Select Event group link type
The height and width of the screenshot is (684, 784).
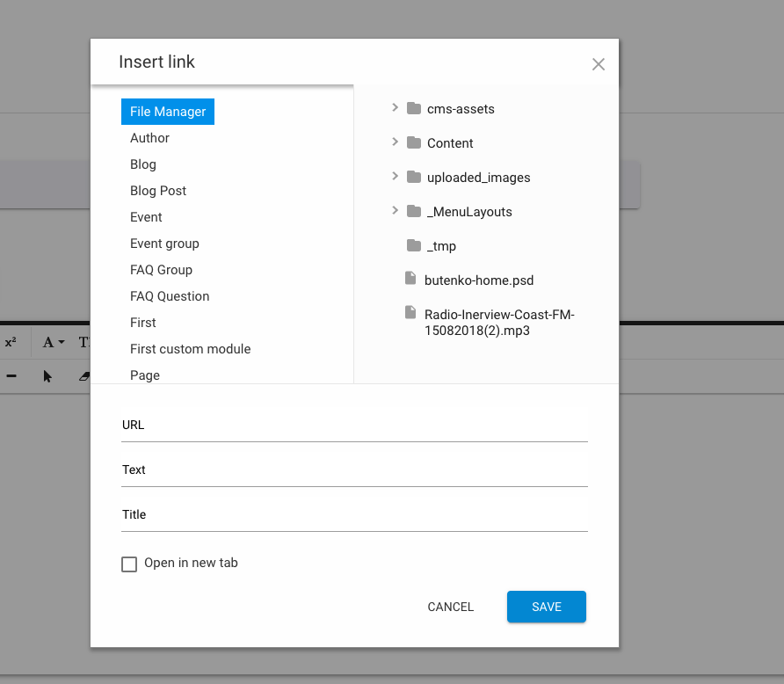[164, 244]
